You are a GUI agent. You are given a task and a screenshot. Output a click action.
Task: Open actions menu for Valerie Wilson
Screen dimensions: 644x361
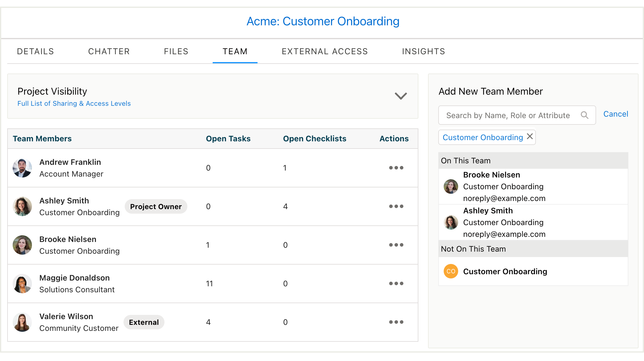pyautogui.click(x=396, y=322)
